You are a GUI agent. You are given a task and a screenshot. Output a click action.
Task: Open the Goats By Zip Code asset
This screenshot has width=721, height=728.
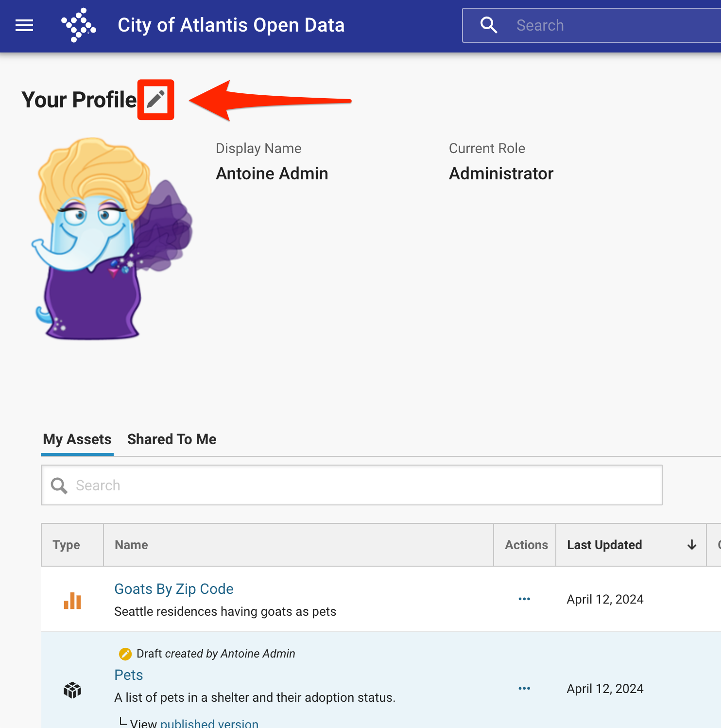[174, 589]
